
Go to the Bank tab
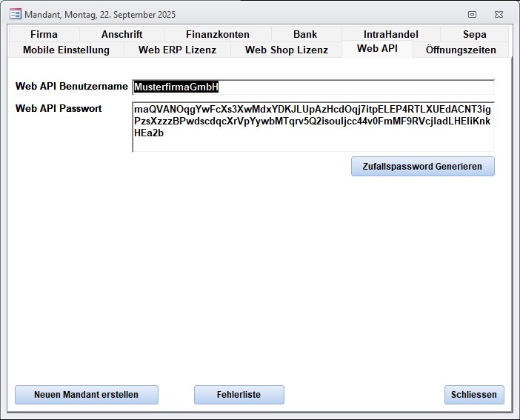pyautogui.click(x=305, y=34)
